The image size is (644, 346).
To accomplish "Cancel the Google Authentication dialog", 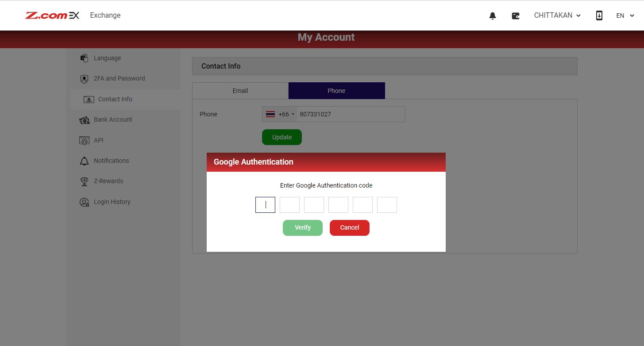I will (x=349, y=227).
